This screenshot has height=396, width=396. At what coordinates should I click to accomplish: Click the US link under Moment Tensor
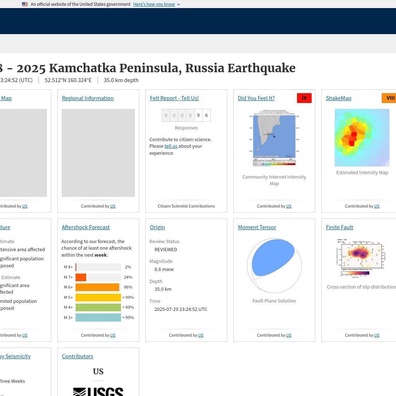tap(289, 335)
